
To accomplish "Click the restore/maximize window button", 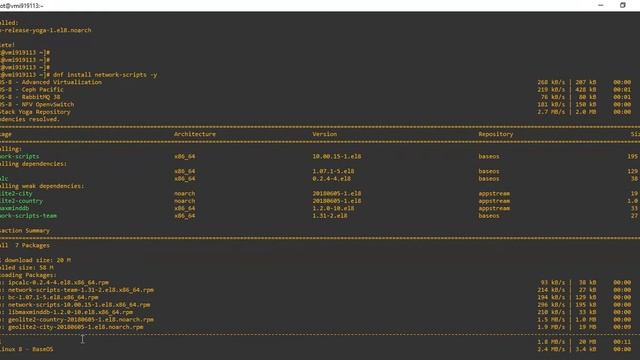I will [622, 5].
